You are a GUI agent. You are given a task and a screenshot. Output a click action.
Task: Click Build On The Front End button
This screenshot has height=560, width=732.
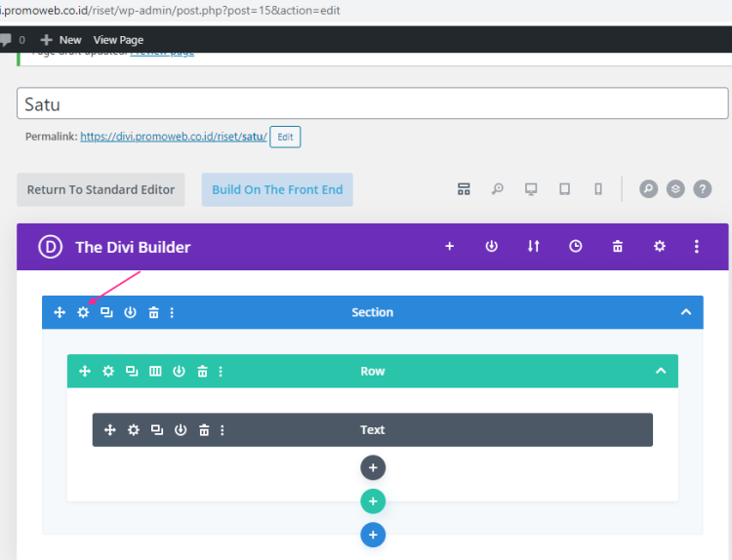coord(277,189)
